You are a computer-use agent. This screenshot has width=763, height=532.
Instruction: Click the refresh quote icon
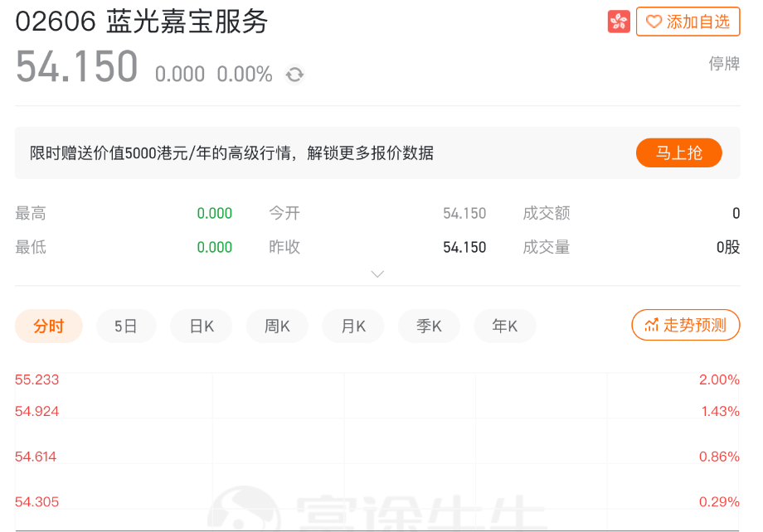point(294,75)
